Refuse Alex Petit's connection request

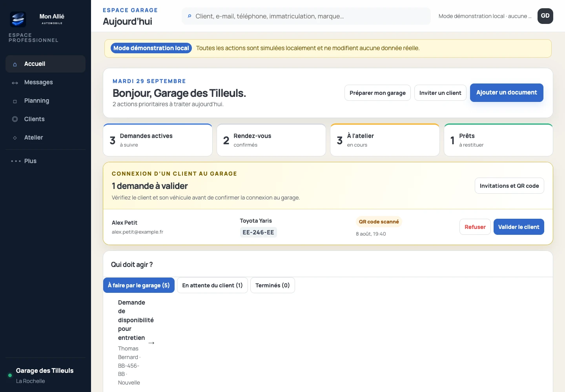click(475, 227)
